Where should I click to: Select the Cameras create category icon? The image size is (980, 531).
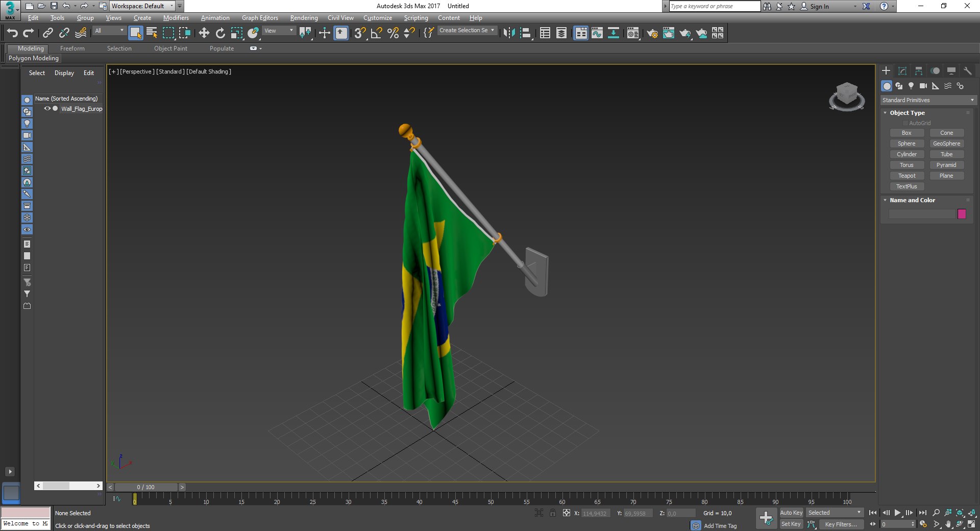(x=923, y=86)
